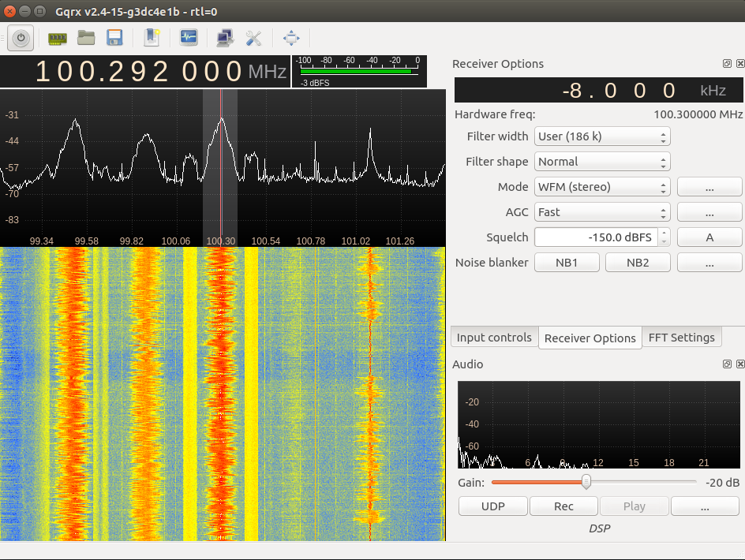Toggle the DSP power button
The image size is (745, 560).
(21, 38)
